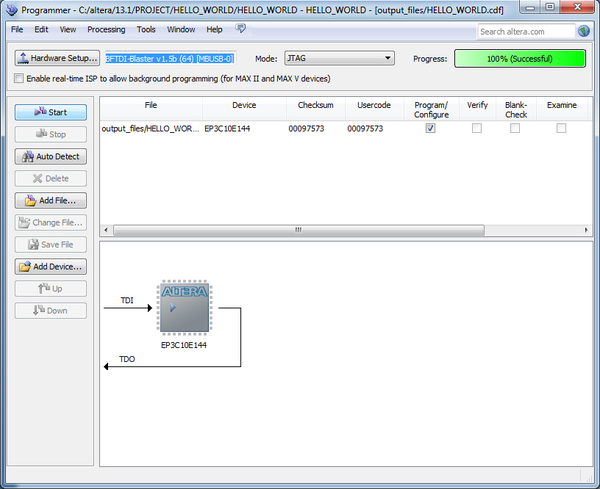Click the Altera EP3C10E144 chip icon

[x=184, y=309]
